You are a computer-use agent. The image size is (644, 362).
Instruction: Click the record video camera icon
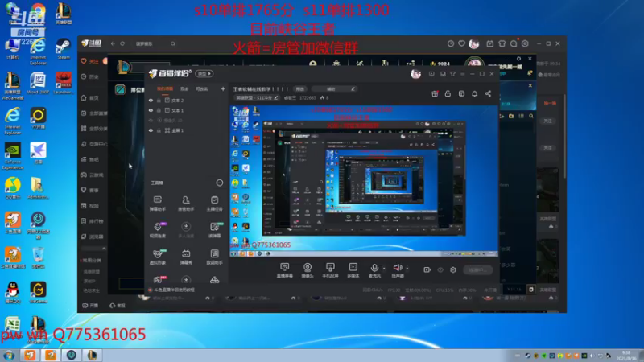(x=427, y=269)
